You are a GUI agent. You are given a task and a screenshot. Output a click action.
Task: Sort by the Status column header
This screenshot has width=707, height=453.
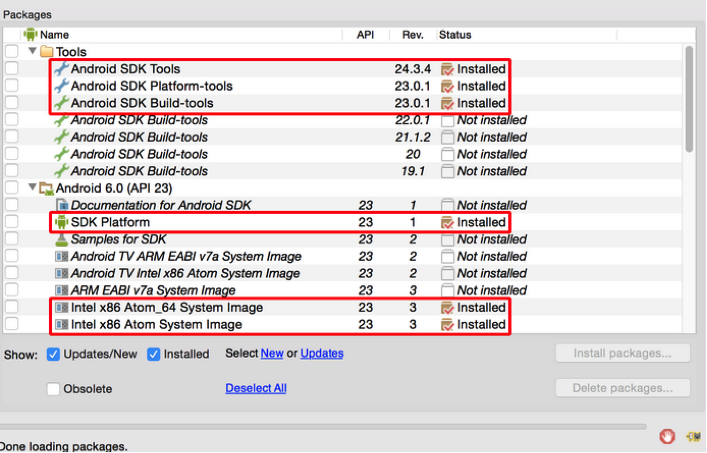pos(526,35)
